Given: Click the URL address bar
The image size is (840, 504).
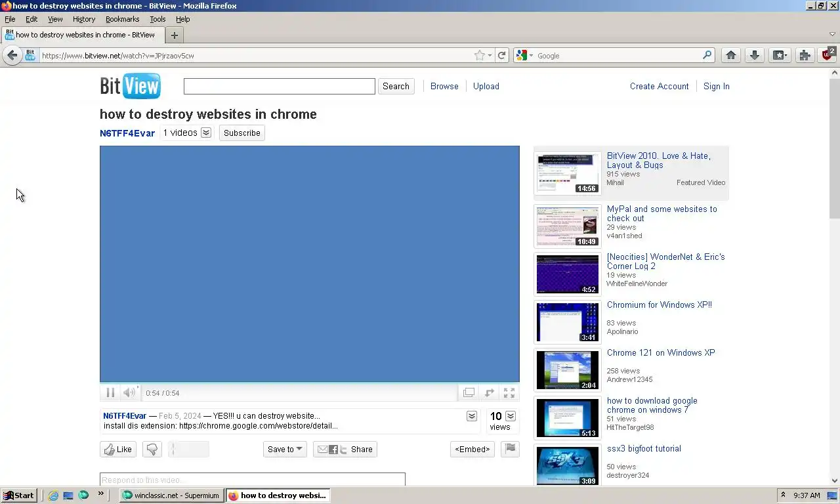Looking at the screenshot, I should (x=256, y=56).
